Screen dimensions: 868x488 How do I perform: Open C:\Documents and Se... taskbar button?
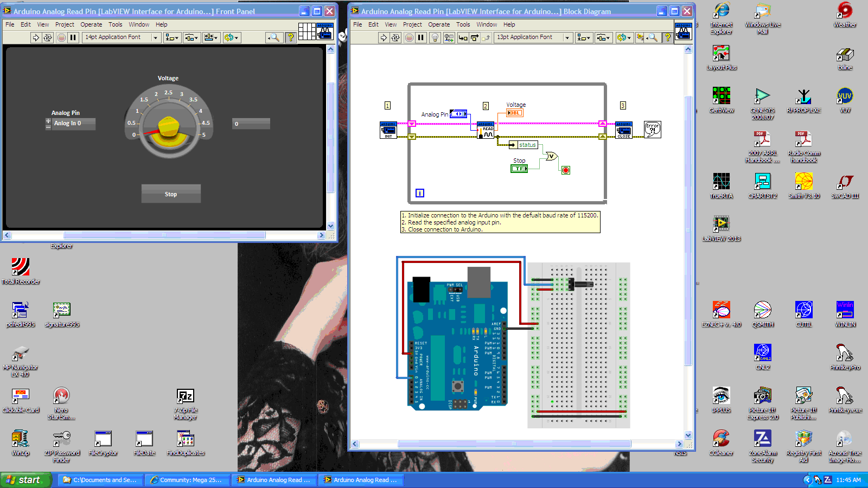(x=100, y=480)
